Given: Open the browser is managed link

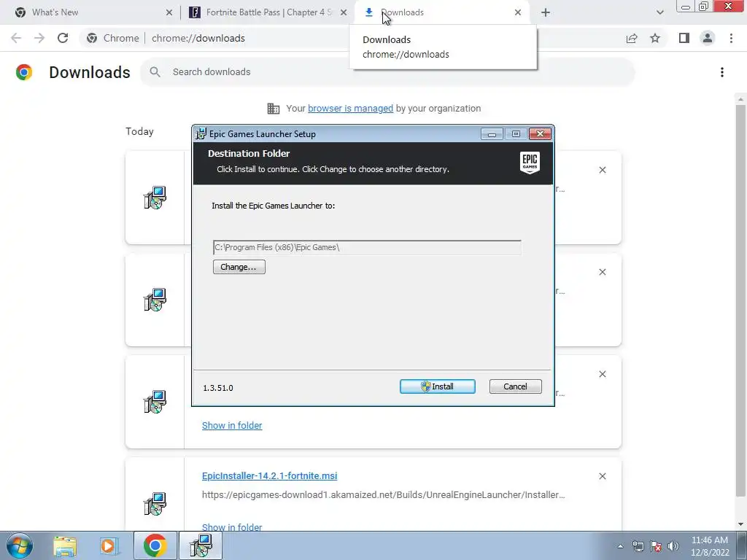Looking at the screenshot, I should pos(350,109).
